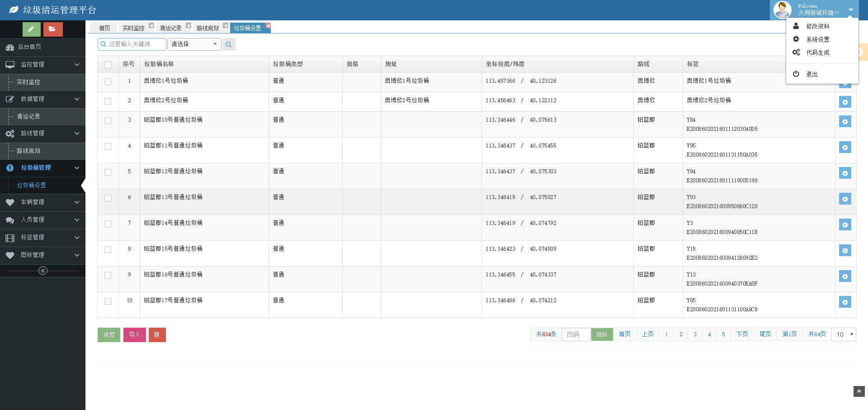Image resolution: width=868 pixels, height=410 pixels.
Task: Open 清运记录 sidebar submenu item
Action: pos(42,117)
